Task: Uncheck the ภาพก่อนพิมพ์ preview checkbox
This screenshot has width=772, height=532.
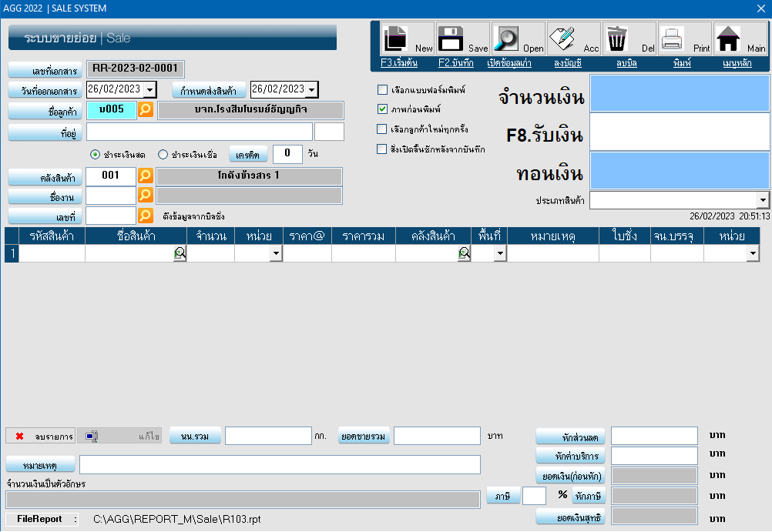Action: (382, 109)
